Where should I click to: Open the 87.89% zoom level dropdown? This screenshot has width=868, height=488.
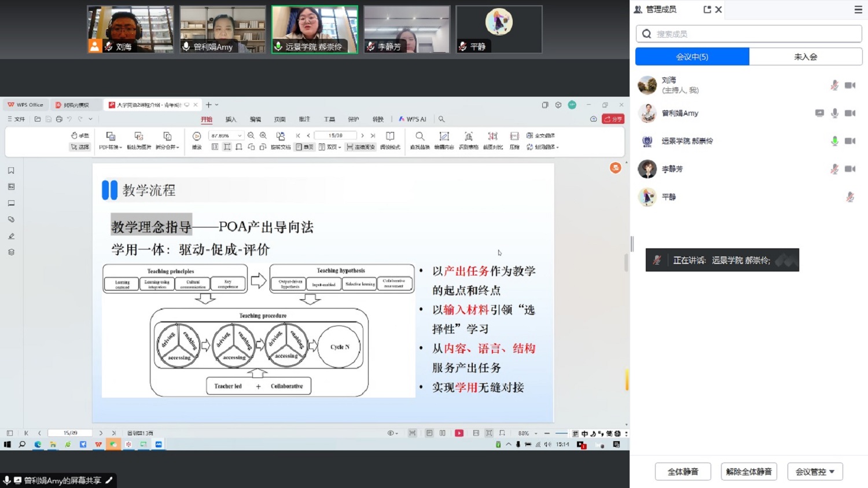coord(240,136)
